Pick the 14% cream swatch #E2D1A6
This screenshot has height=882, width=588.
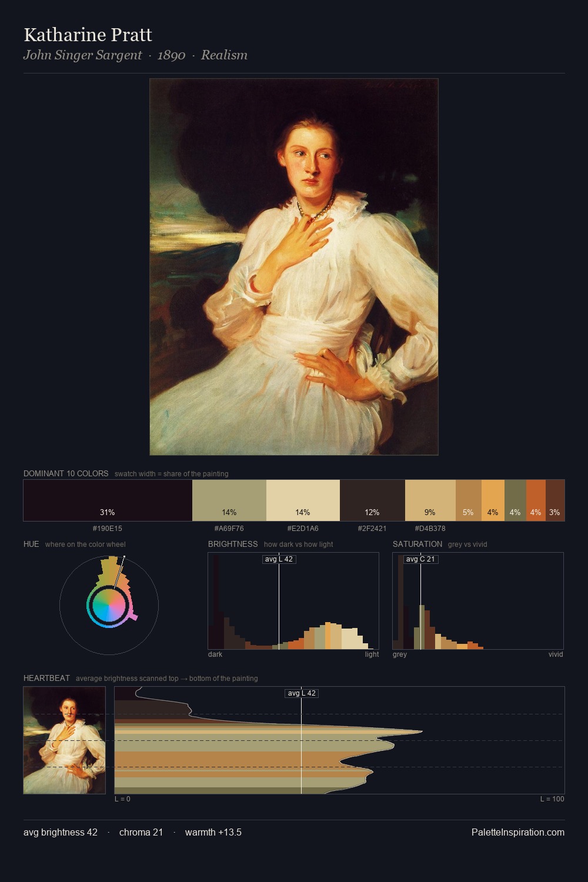303,500
